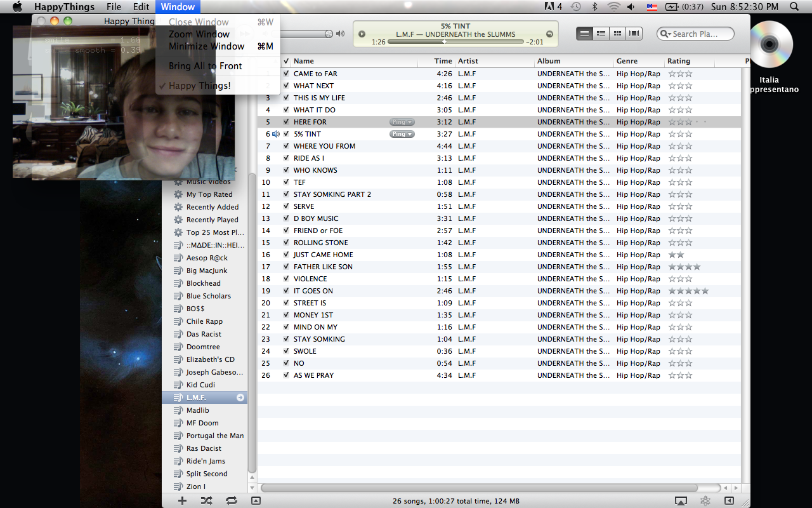Start Genius with the atom icon
The height and width of the screenshot is (508, 812).
705,501
